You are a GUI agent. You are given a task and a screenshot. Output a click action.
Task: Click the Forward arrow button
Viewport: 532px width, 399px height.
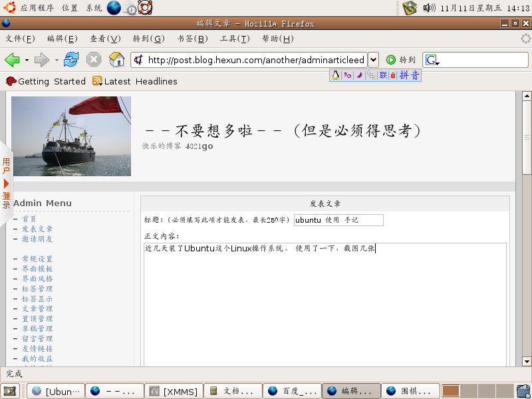(x=42, y=60)
